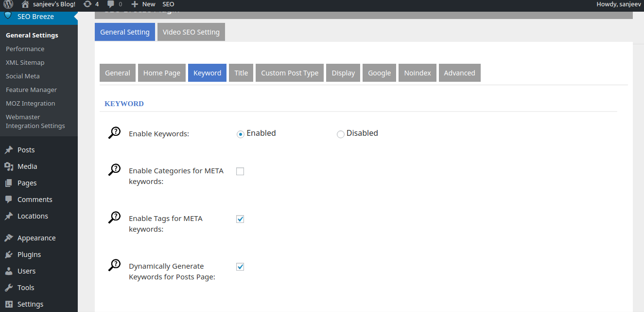Click Howdy, sanjeev account menu
The width and height of the screenshot is (644, 312).
point(618,4)
